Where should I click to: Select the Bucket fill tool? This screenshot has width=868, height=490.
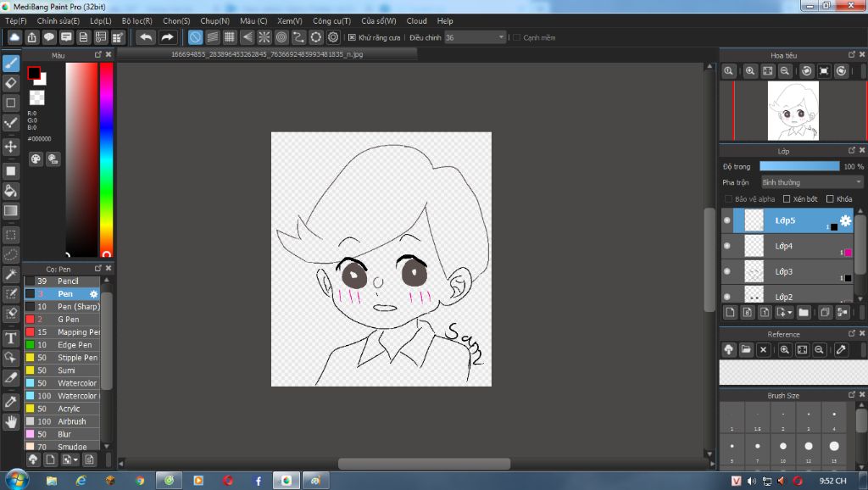[x=11, y=191]
